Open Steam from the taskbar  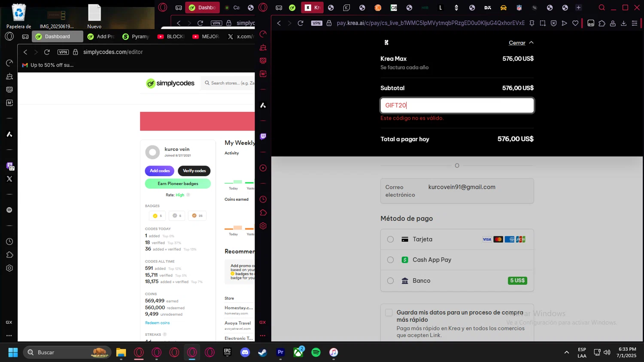[x=263, y=352]
